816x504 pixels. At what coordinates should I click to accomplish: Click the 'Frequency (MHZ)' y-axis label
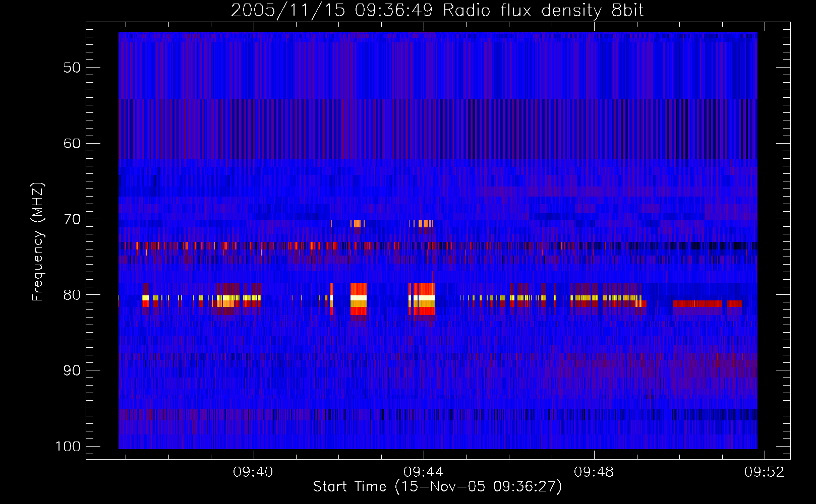[38, 241]
